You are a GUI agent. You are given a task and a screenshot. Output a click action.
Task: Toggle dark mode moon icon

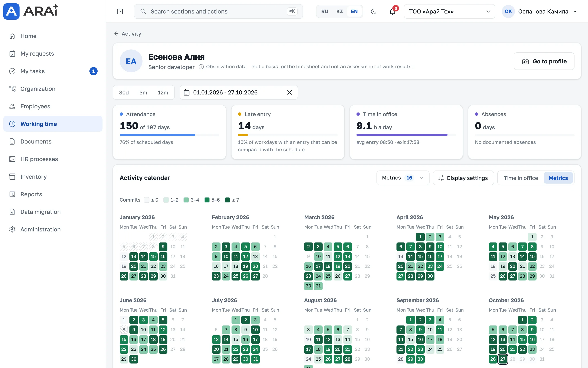pyautogui.click(x=373, y=11)
